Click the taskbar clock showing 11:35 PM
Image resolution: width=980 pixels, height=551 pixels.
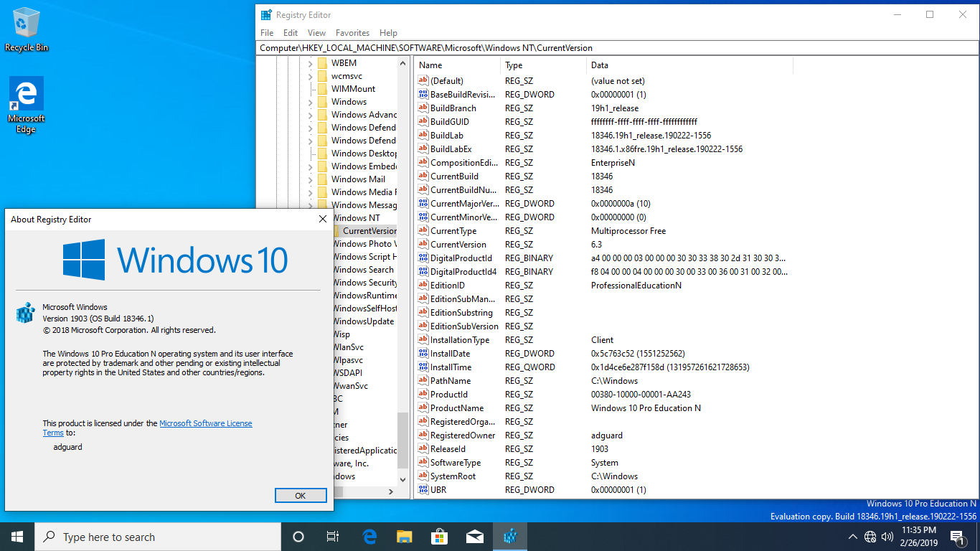[919, 537]
